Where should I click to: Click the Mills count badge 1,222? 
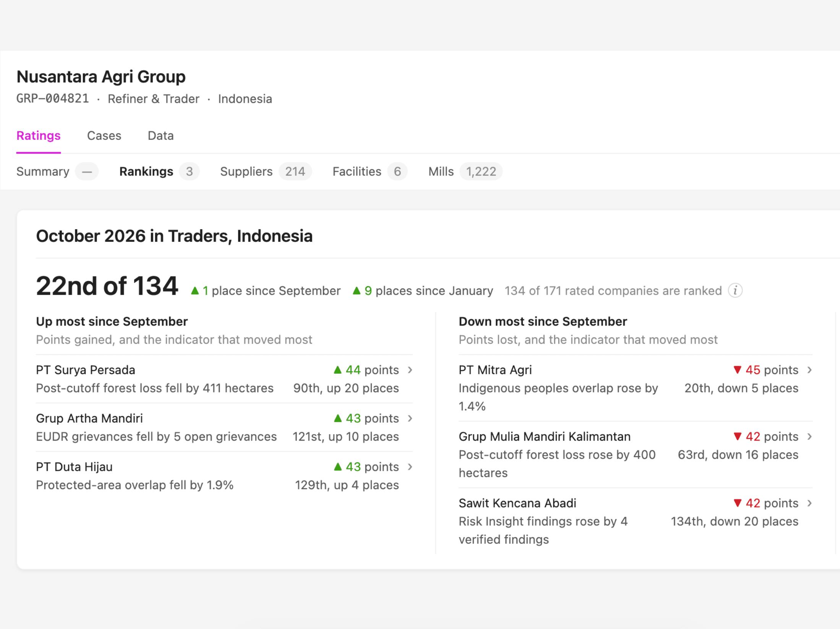[x=481, y=172]
